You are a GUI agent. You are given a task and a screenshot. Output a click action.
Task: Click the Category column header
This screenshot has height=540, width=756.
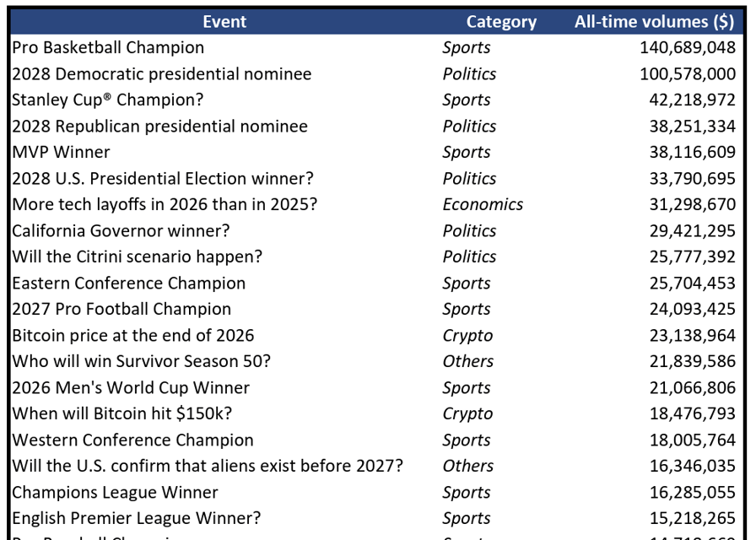(x=501, y=22)
